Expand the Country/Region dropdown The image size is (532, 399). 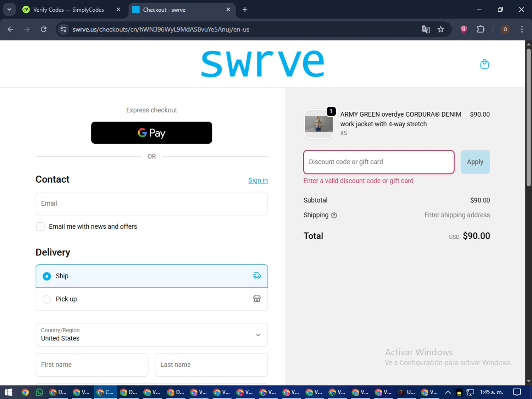(x=152, y=334)
